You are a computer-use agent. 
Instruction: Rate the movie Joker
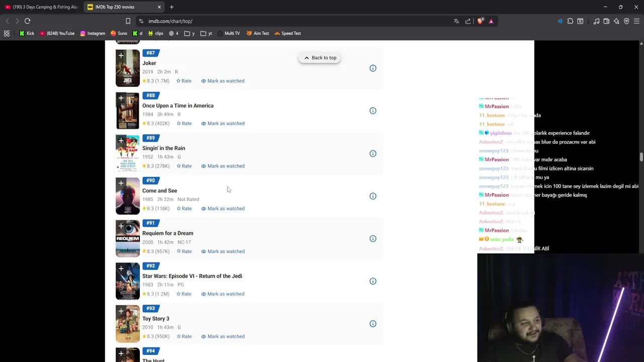[x=184, y=81]
